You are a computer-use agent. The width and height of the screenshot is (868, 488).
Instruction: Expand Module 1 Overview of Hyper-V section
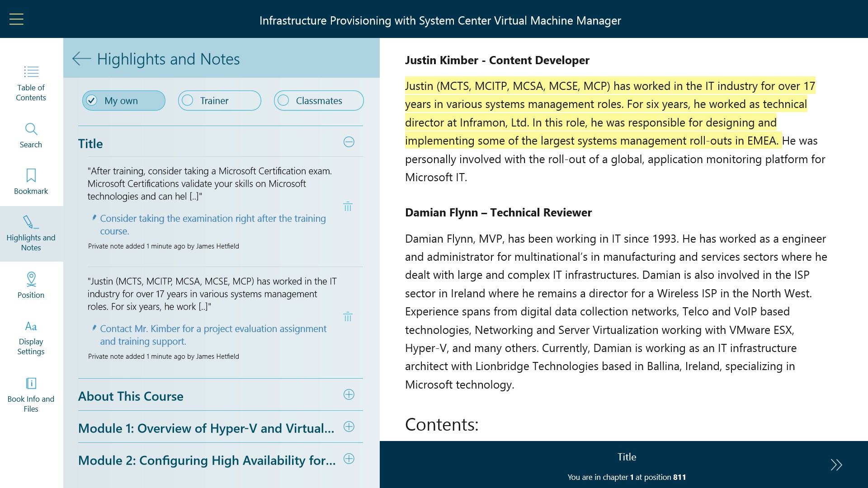349,427
